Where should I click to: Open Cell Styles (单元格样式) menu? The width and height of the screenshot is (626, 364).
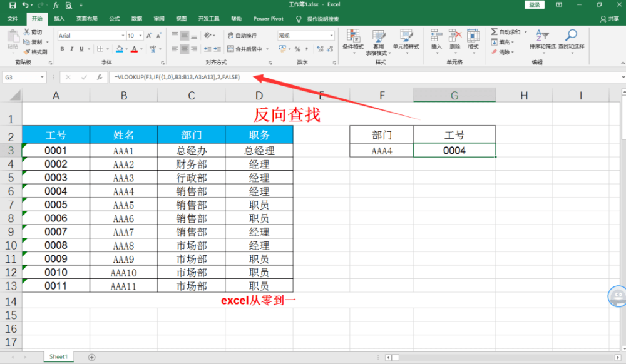(406, 41)
